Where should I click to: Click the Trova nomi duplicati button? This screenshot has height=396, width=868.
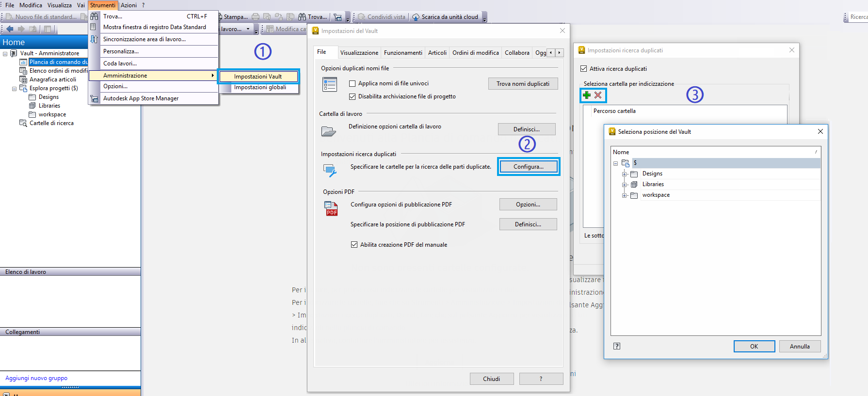tap(523, 84)
